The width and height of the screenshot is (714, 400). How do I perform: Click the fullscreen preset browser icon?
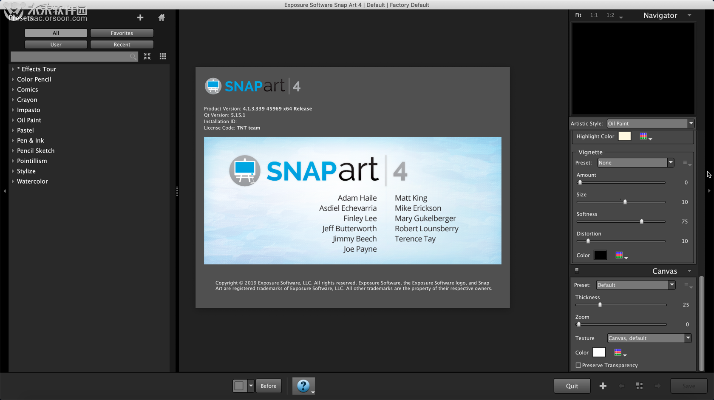tap(148, 56)
